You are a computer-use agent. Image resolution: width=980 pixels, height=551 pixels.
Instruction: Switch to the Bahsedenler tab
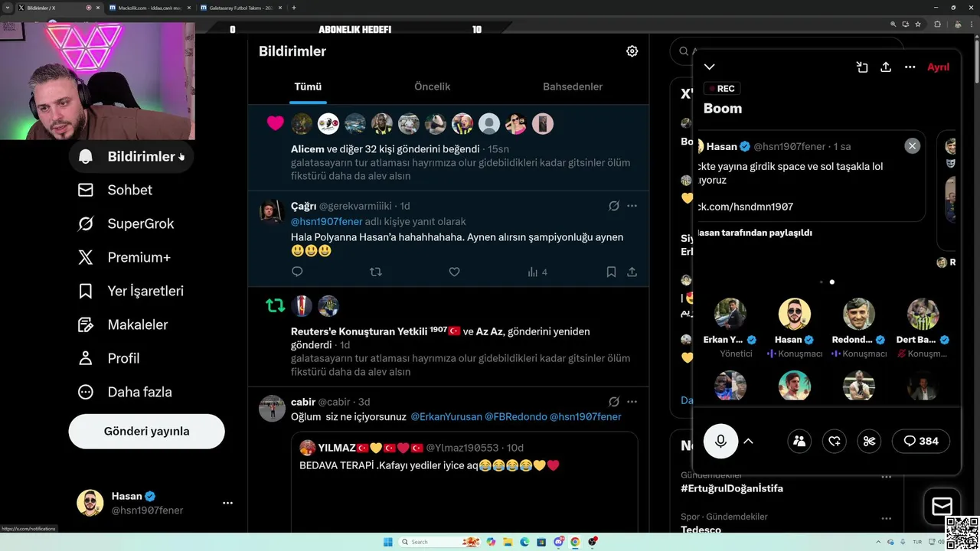(573, 86)
